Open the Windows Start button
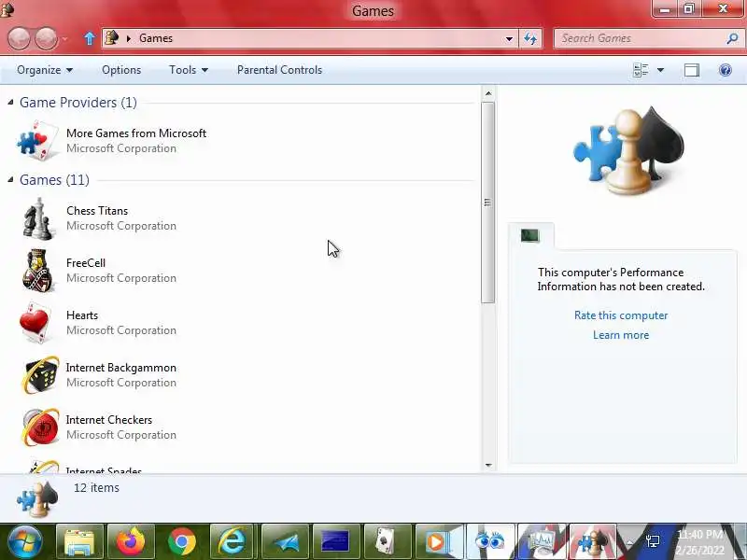The image size is (747, 560). [x=24, y=542]
